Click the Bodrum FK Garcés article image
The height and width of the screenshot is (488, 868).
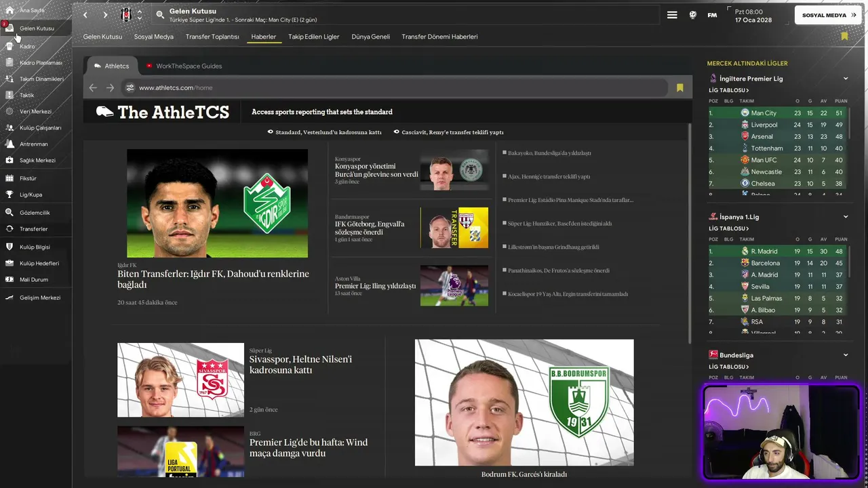tap(524, 403)
